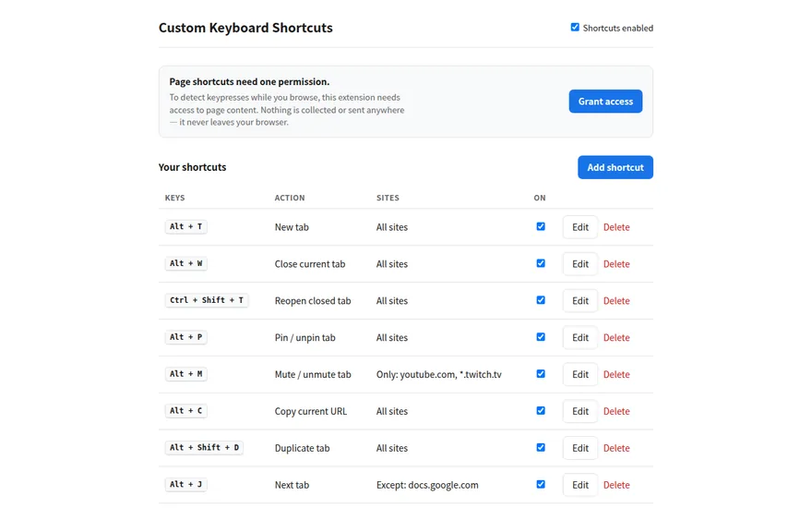Click the 'Mute / unmute tab' action text
Viewport: 812px width, 508px height.
tap(313, 374)
